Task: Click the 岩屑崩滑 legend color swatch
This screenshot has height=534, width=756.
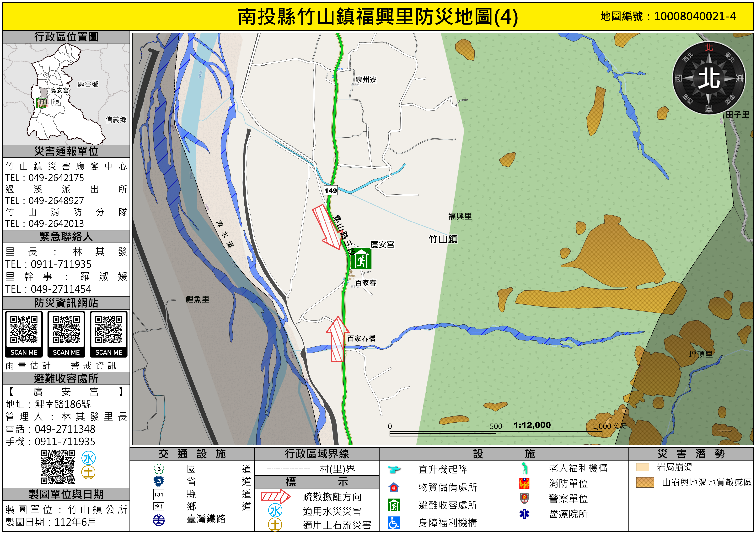Action: (642, 467)
